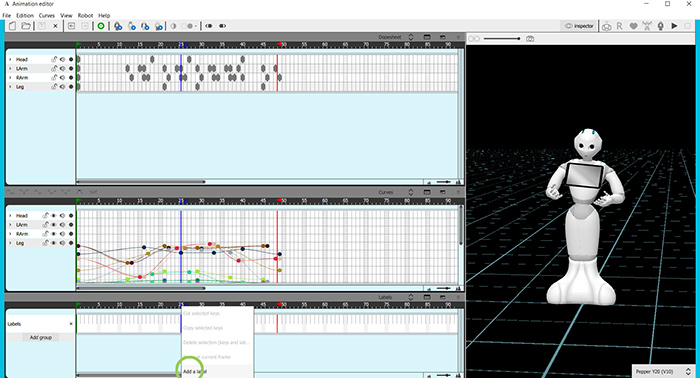Click the red end-frame marker on the Dopesheet ruler
This screenshot has width=700, height=378.
(279, 44)
